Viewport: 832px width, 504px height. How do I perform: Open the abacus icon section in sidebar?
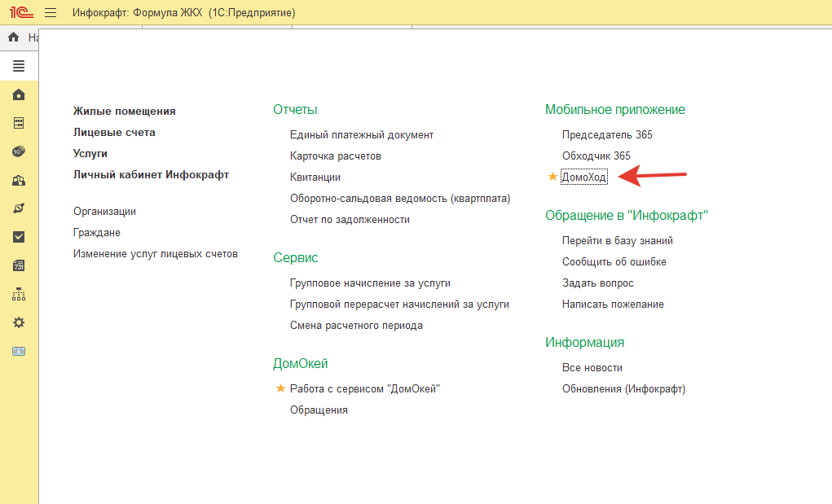[x=19, y=123]
